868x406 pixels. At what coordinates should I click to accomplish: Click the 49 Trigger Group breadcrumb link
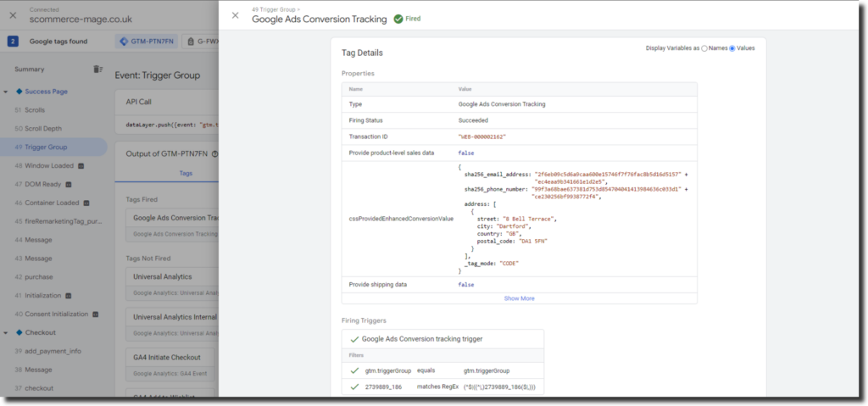pyautogui.click(x=274, y=10)
